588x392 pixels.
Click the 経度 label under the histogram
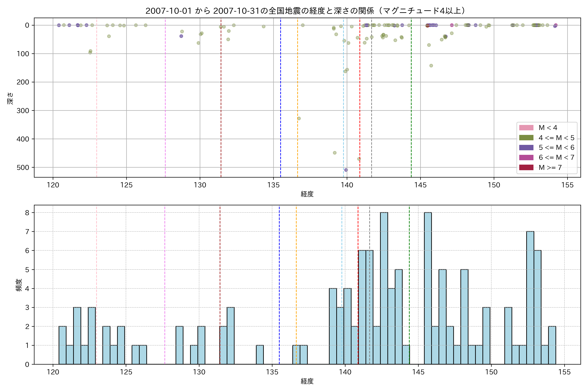307,381
